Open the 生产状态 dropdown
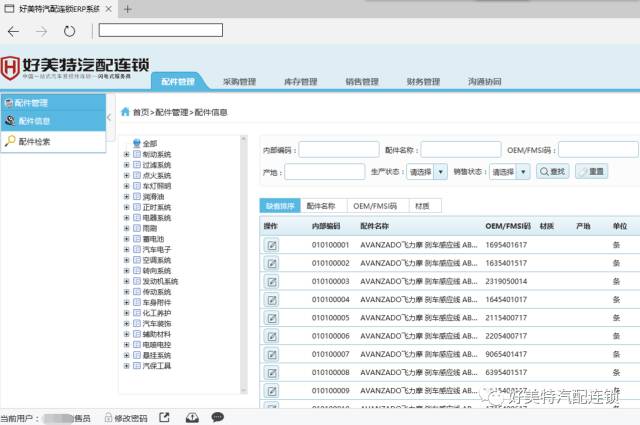Image resolution: width=640 pixels, height=425 pixels. [427, 171]
